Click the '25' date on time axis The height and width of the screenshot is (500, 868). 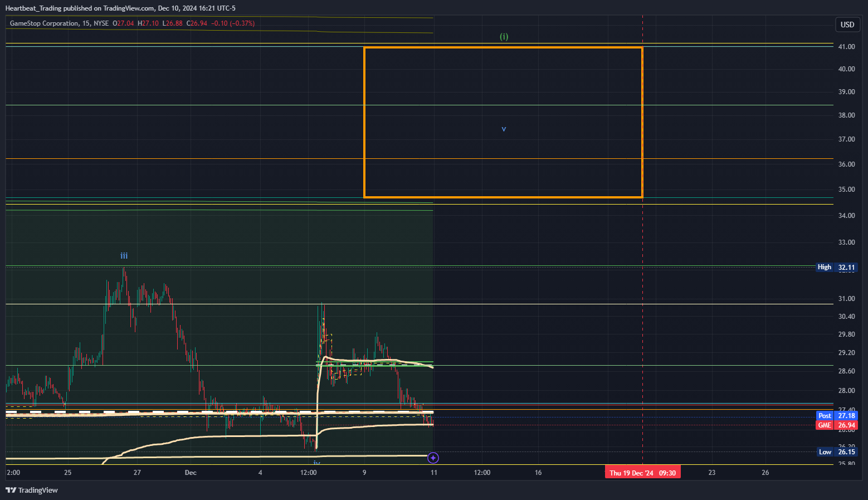click(67, 473)
